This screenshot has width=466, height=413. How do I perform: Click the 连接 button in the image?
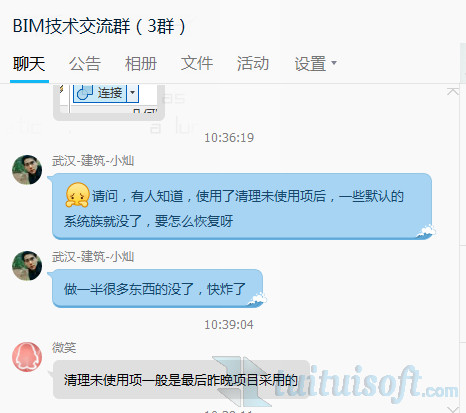100,93
